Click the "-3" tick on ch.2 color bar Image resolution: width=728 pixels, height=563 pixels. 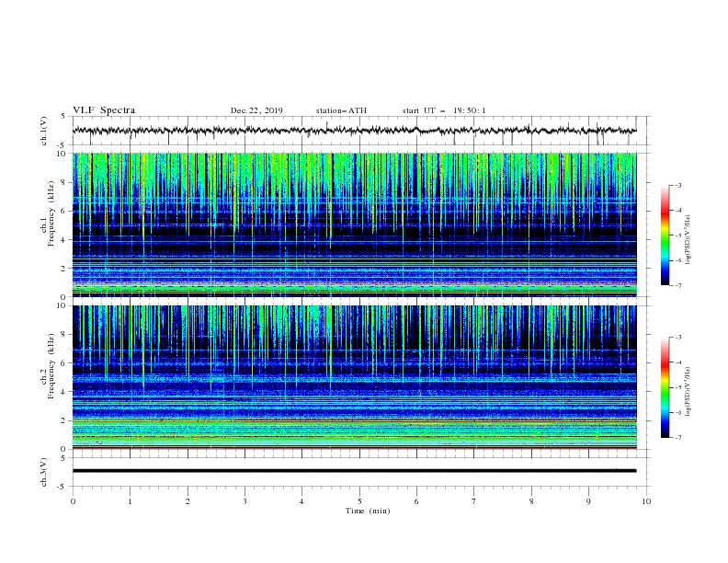click(x=678, y=338)
